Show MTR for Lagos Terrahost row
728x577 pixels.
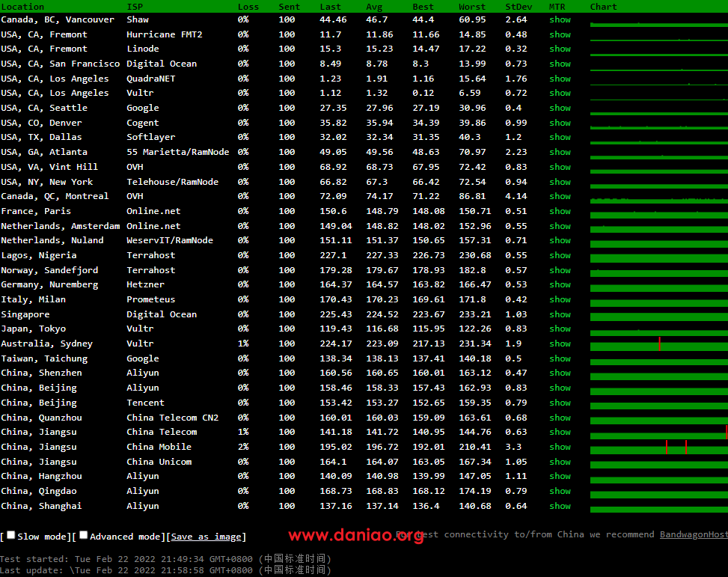pos(560,255)
